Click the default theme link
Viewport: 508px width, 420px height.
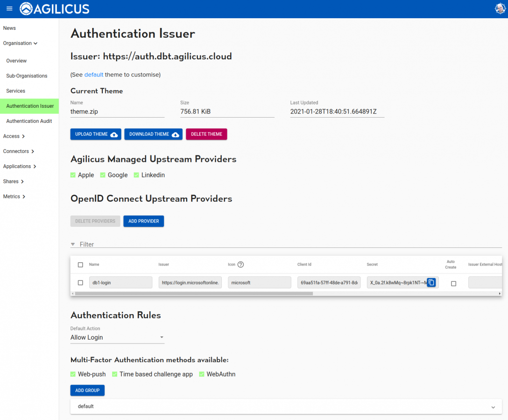[93, 74]
